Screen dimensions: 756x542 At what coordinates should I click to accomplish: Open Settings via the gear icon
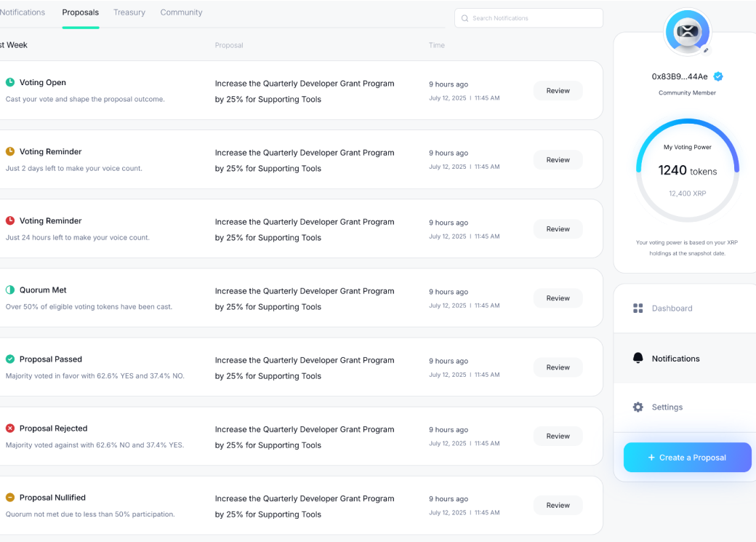[x=638, y=407]
